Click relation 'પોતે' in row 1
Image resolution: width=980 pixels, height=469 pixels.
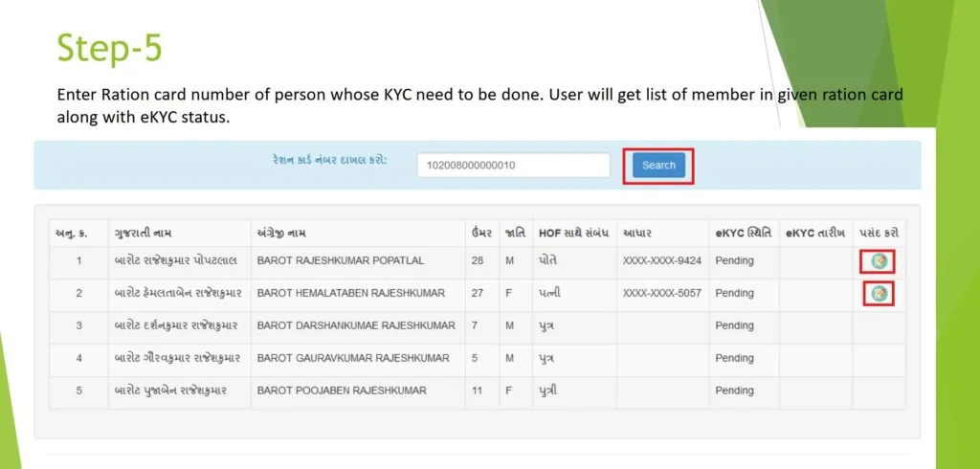coord(547,260)
